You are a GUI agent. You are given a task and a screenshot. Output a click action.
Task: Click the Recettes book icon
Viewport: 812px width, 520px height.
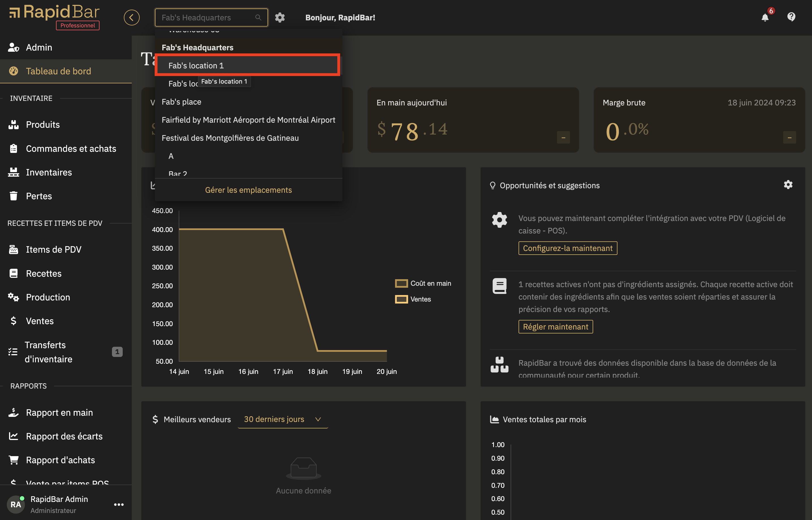coord(14,273)
